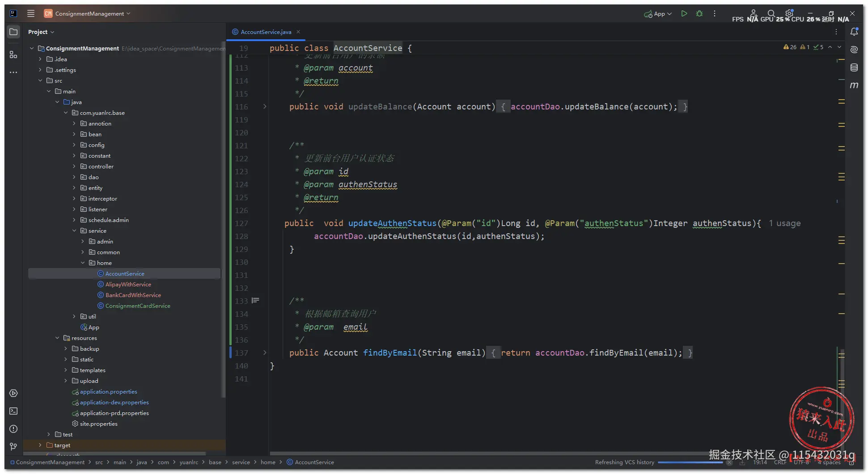
Task: Open the code with me user icon
Action: [754, 13]
